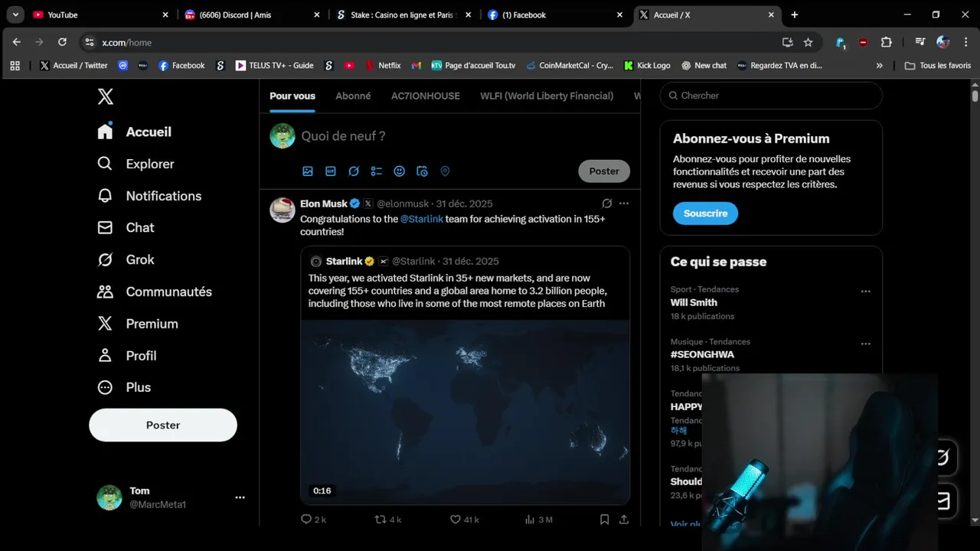Open the Will Smith trend
This screenshot has width=980, height=551.
coord(694,302)
